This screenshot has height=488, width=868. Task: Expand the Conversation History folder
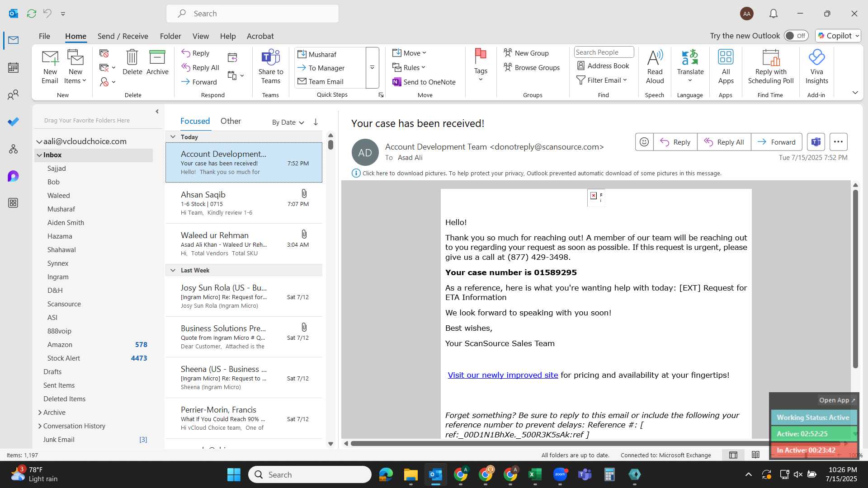(x=40, y=426)
